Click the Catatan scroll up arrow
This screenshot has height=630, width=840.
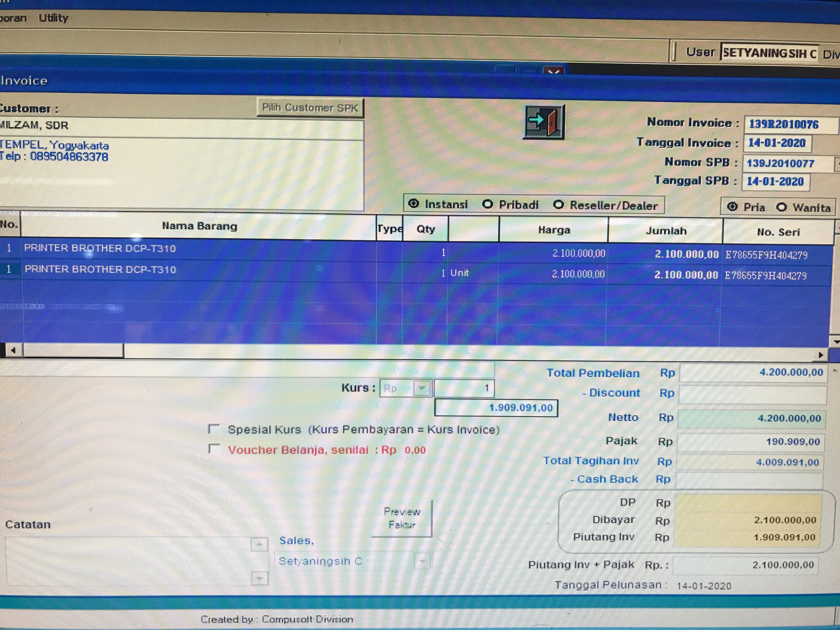259,545
